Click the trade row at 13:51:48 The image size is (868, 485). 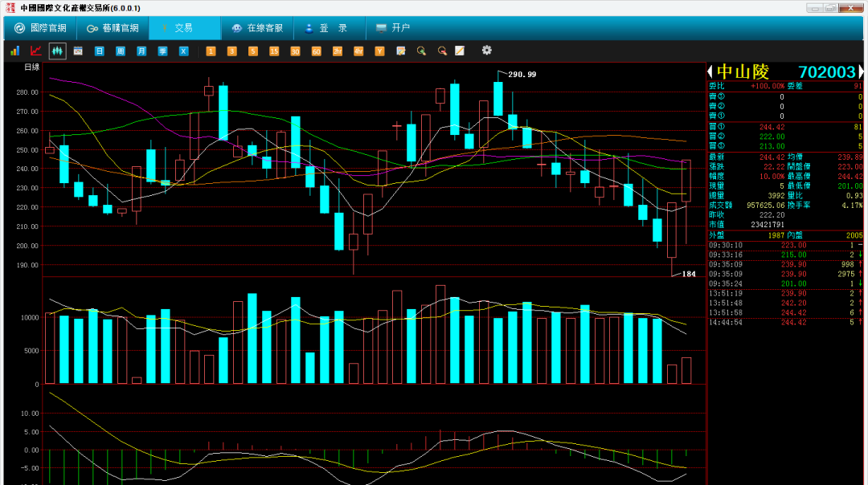click(785, 303)
